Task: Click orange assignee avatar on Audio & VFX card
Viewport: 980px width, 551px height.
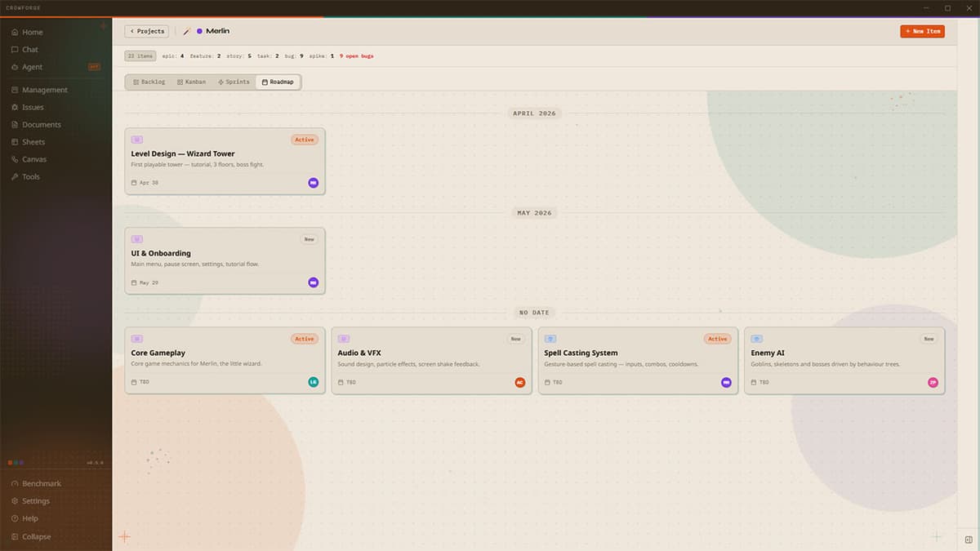Action: click(x=519, y=382)
